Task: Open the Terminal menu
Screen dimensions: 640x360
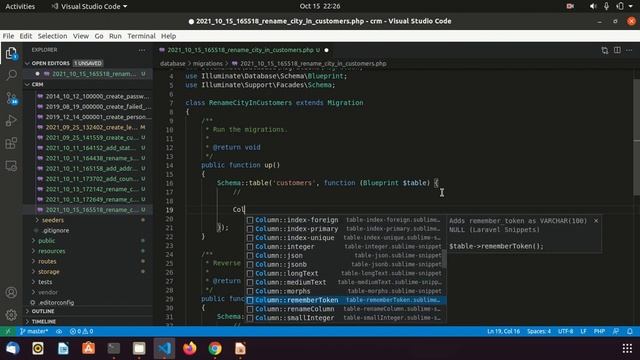Action: [x=141, y=36]
